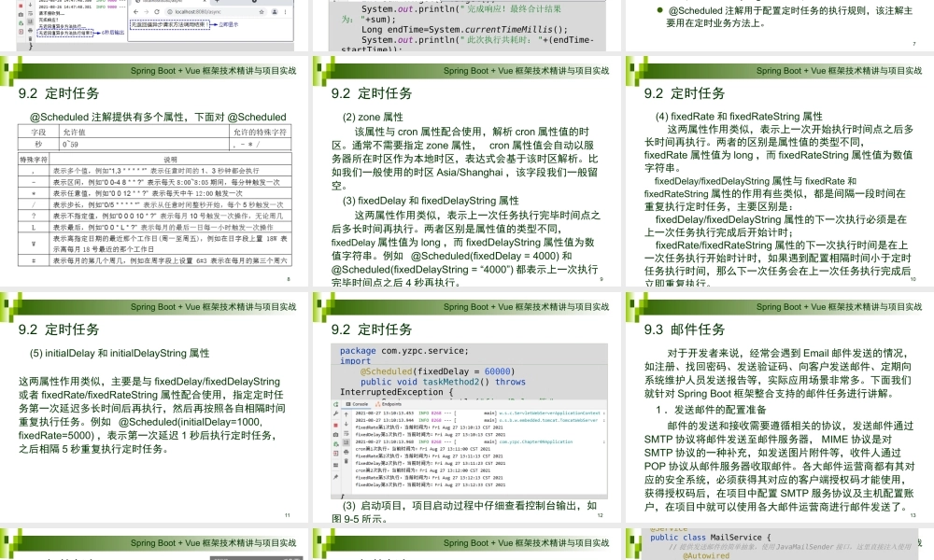The image size is (934, 560).
Task: Click the browser back arrow icon
Action: click(x=136, y=11)
